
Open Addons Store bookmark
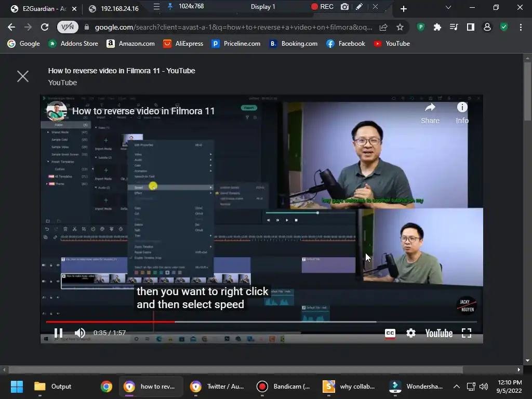(x=73, y=44)
